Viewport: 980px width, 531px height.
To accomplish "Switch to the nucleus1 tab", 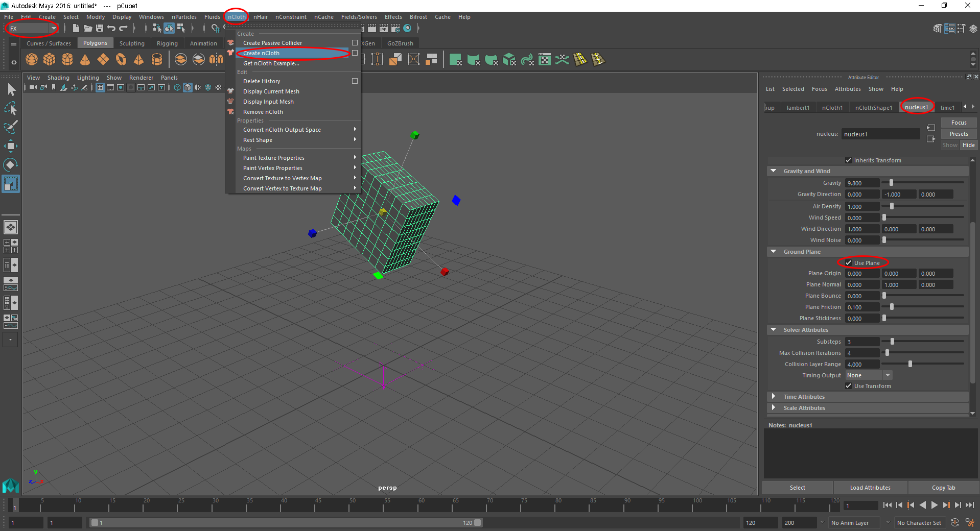I will 916,107.
